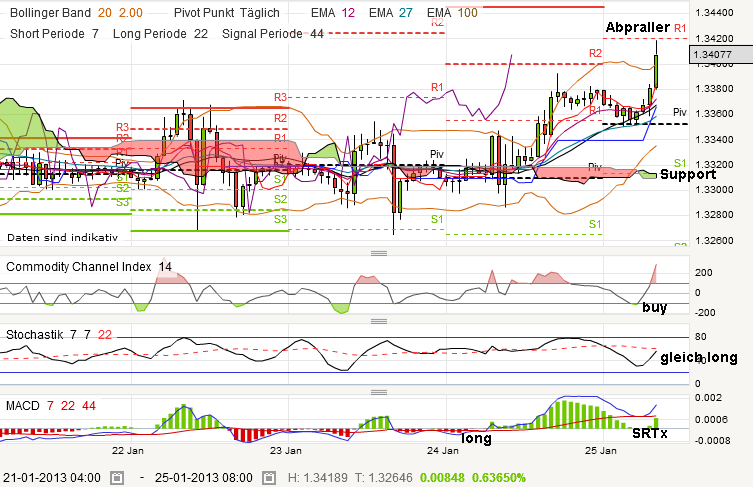Click the EMA 12 indicator label
This screenshot has height=487, width=753.
[333, 12]
